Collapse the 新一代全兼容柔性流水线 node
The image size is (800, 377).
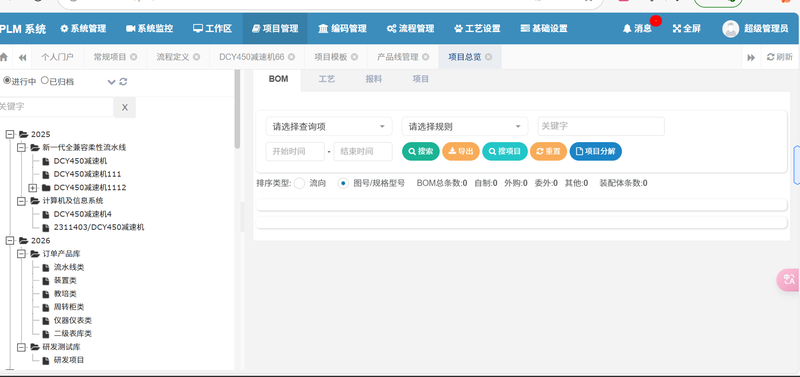coord(21,147)
